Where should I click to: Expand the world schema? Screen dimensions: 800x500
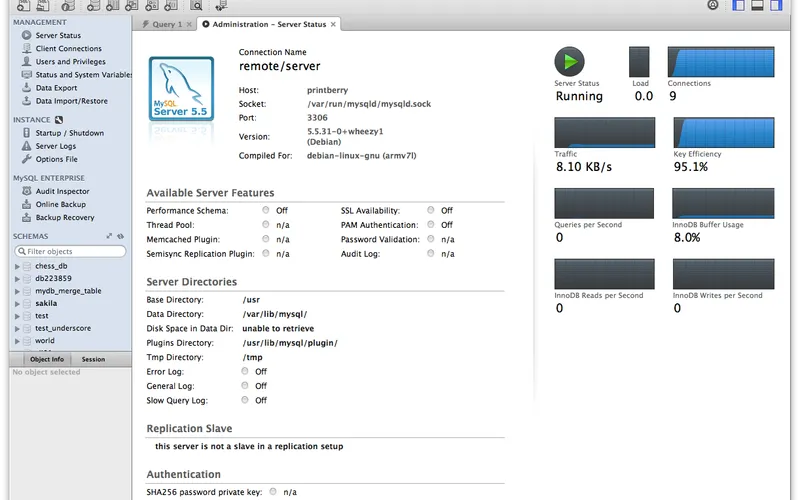[x=17, y=340]
